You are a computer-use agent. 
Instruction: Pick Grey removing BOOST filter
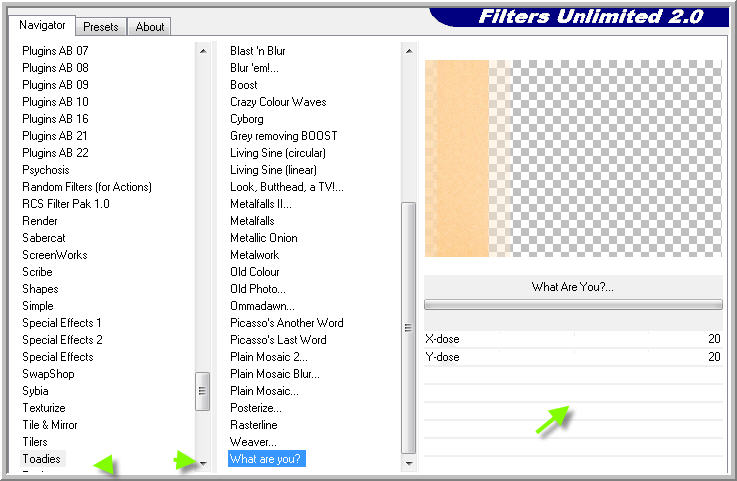point(283,136)
